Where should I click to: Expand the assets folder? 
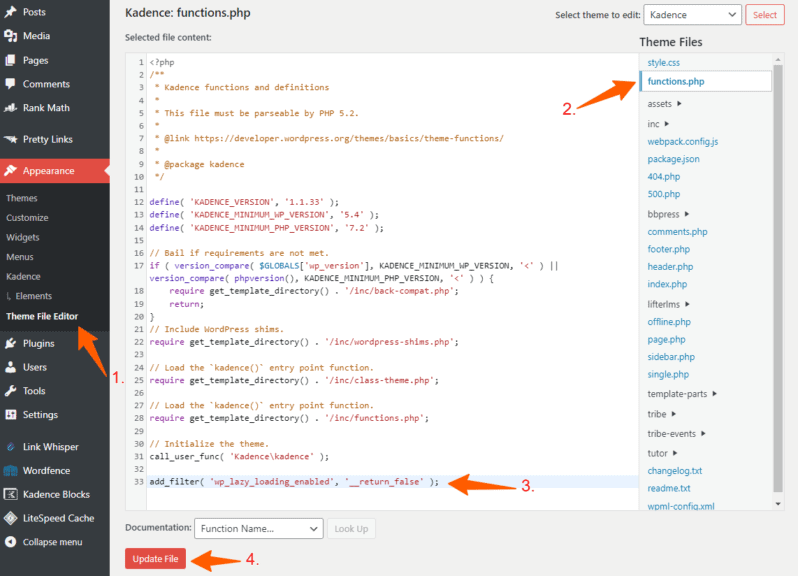[664, 103]
